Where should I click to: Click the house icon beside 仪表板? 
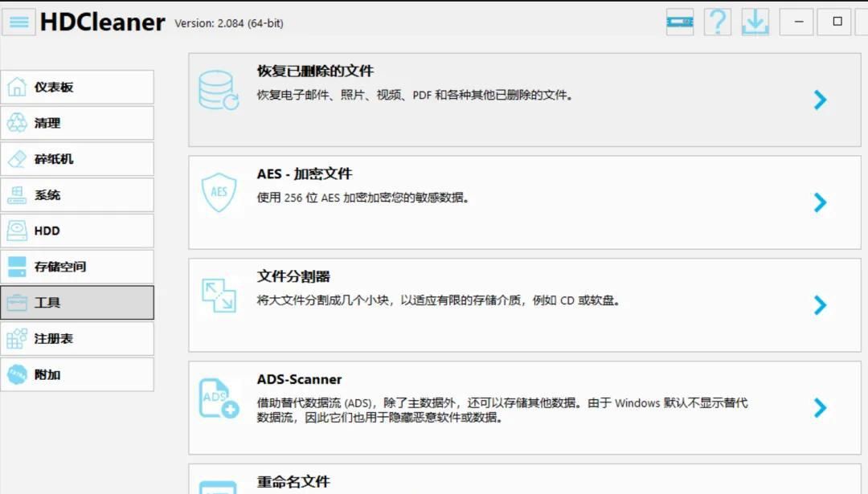(x=17, y=87)
